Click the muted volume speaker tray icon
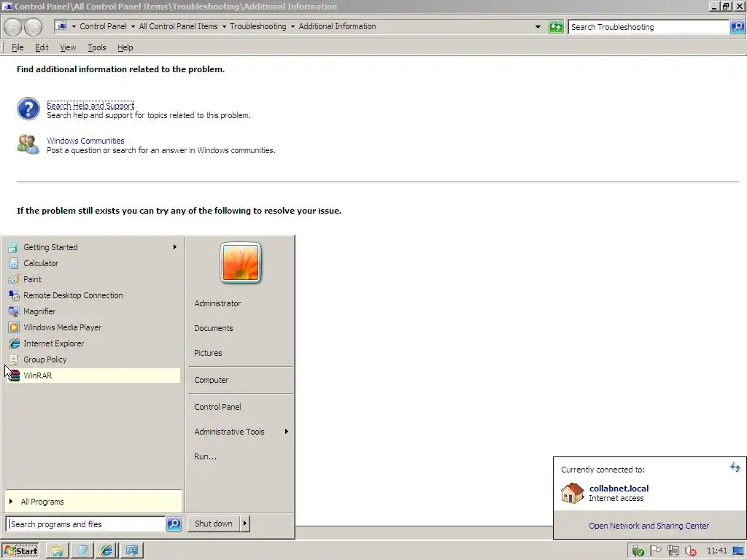The image size is (747, 560). pos(690,551)
